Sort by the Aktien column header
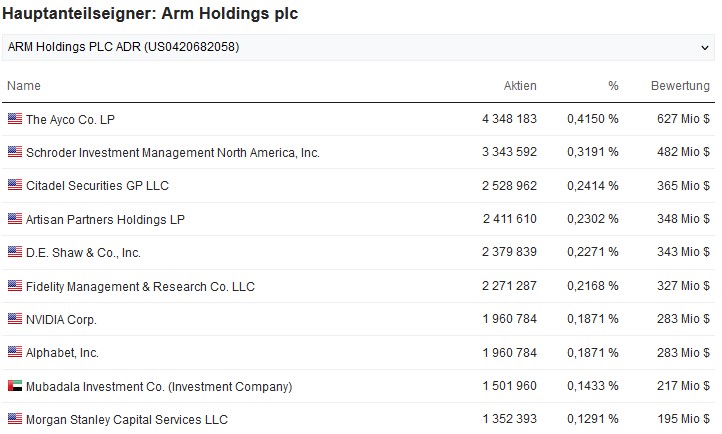Screen dimensions: 722x434 [520, 86]
